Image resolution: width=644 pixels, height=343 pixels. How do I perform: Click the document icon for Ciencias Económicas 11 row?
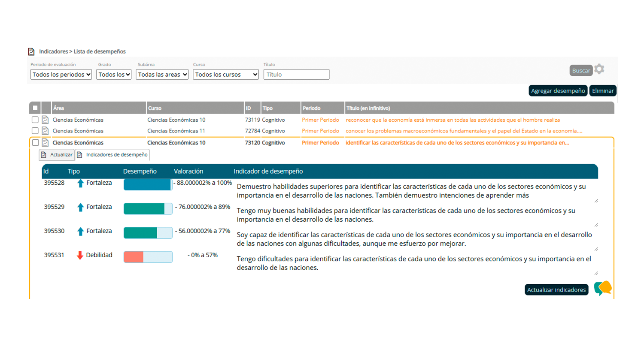tap(45, 131)
